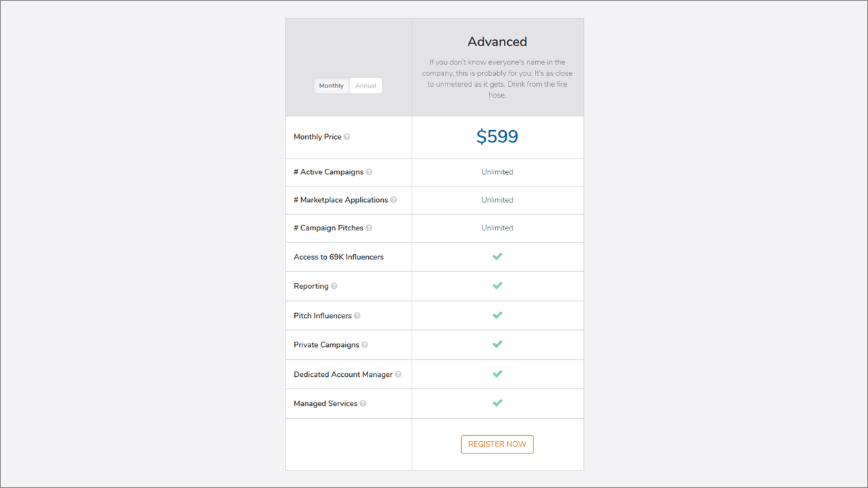Click help icon next to Managed Services

(x=363, y=403)
